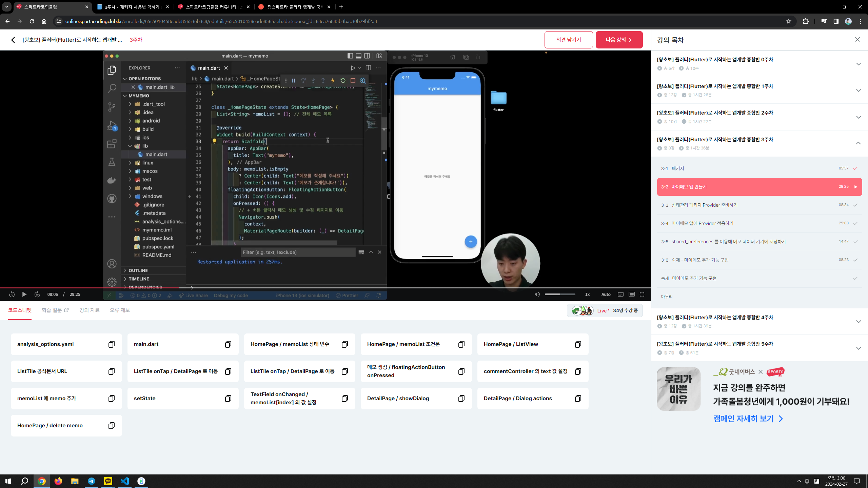Switch to the 스파르타코딩클럽 커뮤니티 browser tab
The height and width of the screenshot is (488, 868).
pos(214,7)
